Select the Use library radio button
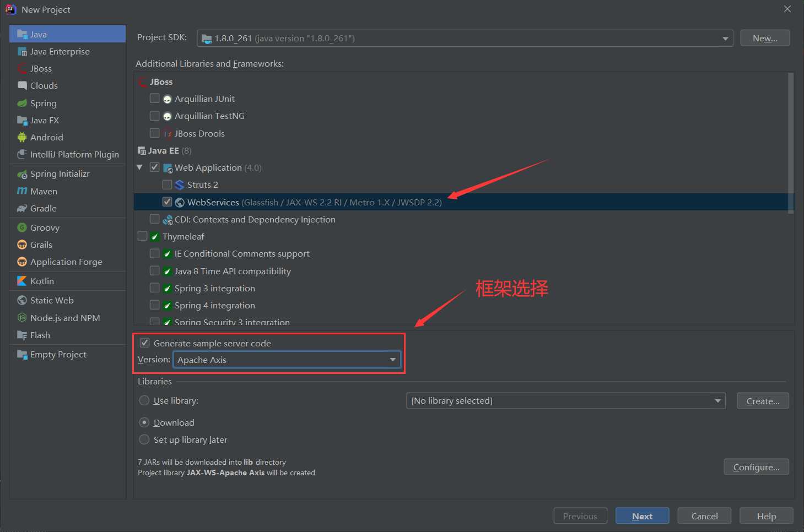 point(144,400)
